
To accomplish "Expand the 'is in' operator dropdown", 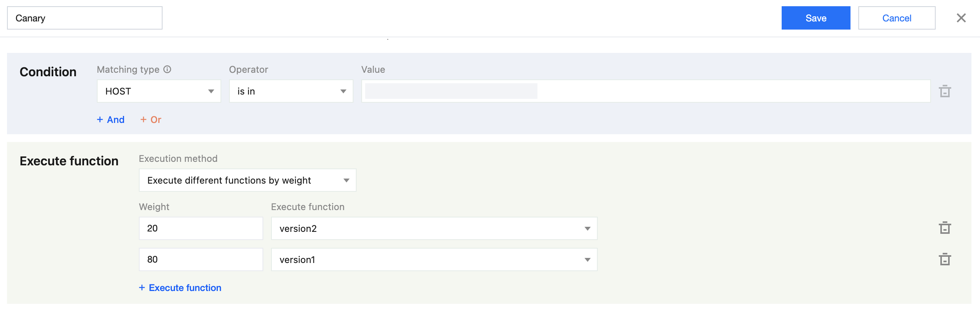I will click(291, 91).
